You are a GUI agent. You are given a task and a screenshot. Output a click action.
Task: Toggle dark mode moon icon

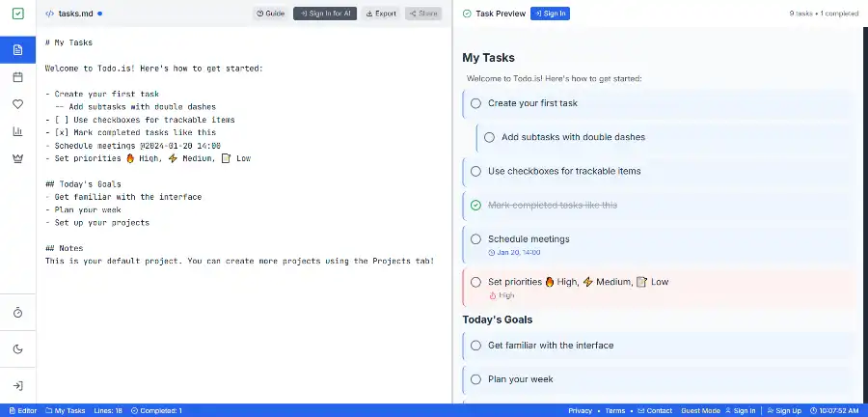(17, 348)
